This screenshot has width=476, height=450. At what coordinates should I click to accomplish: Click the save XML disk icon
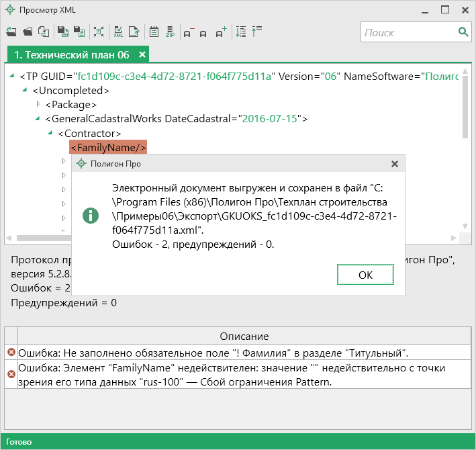click(x=62, y=32)
